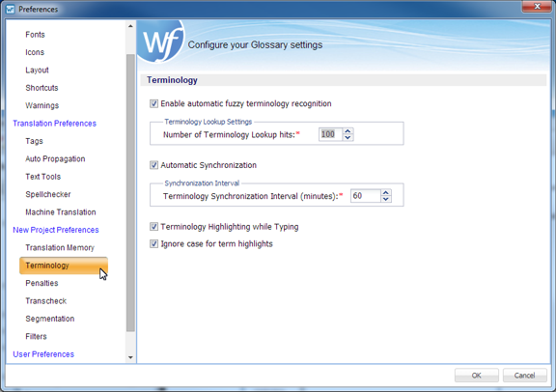Click the sidebar scroll down arrow
The width and height of the screenshot is (556, 392).
click(x=130, y=357)
